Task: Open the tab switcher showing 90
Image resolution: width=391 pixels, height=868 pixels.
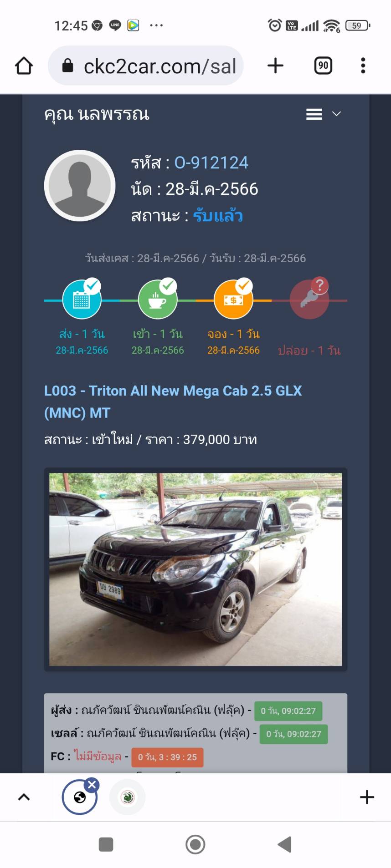Action: [323, 66]
